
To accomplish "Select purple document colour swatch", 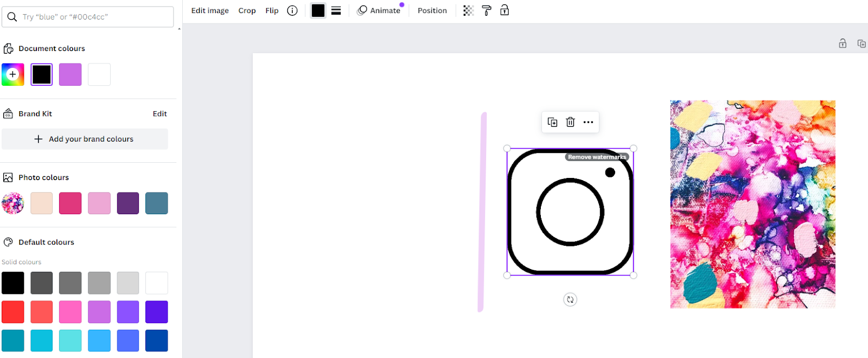I will tap(71, 74).
